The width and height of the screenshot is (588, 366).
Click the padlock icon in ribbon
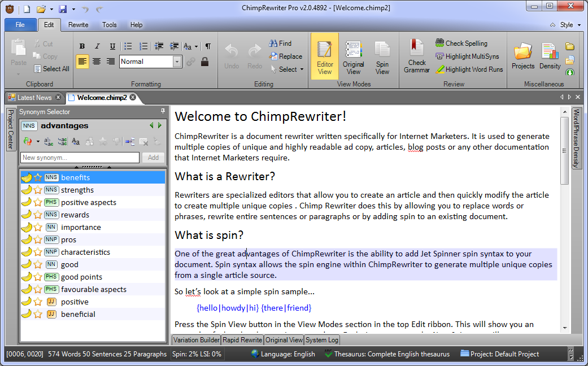pyautogui.click(x=204, y=62)
